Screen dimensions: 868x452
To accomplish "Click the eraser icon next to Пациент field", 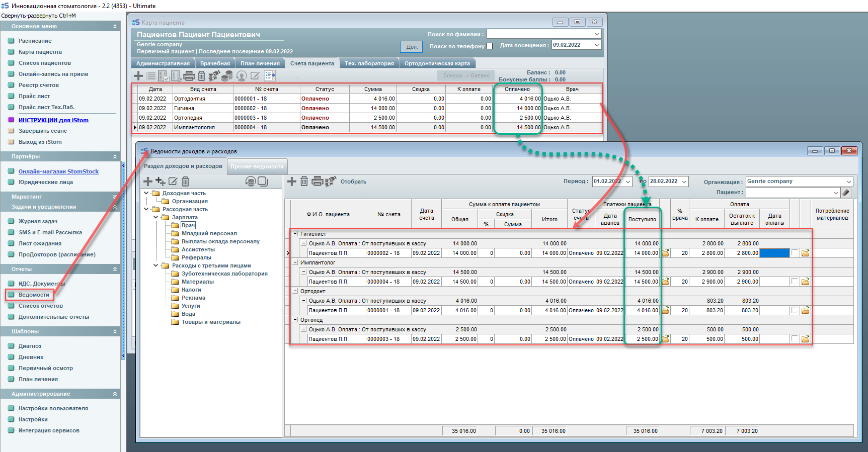I will 846,193.
